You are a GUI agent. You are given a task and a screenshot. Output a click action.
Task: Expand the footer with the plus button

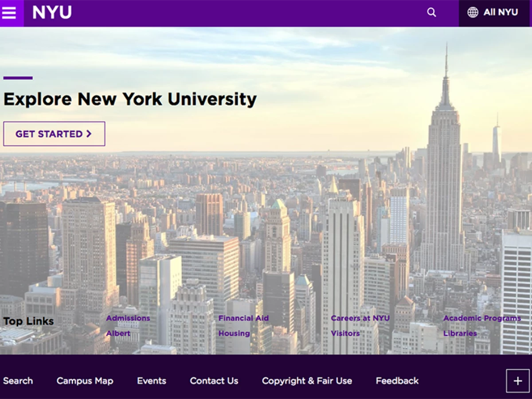pyautogui.click(x=518, y=381)
